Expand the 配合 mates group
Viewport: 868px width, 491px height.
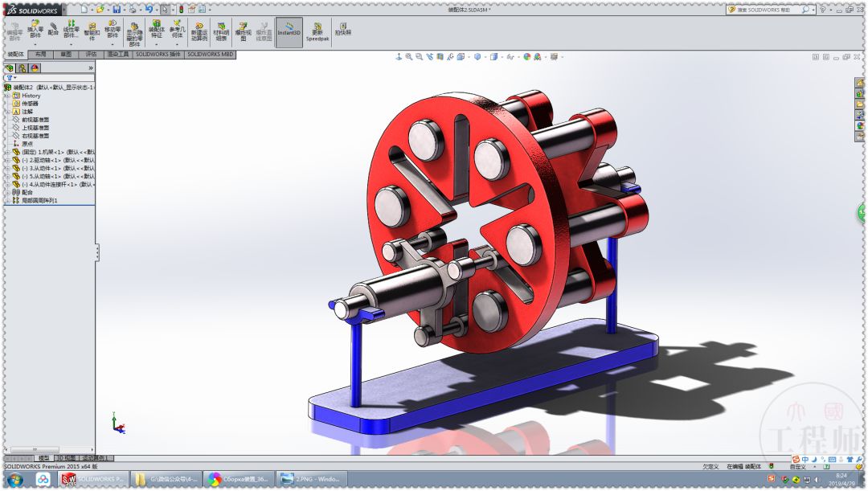[x=9, y=192]
